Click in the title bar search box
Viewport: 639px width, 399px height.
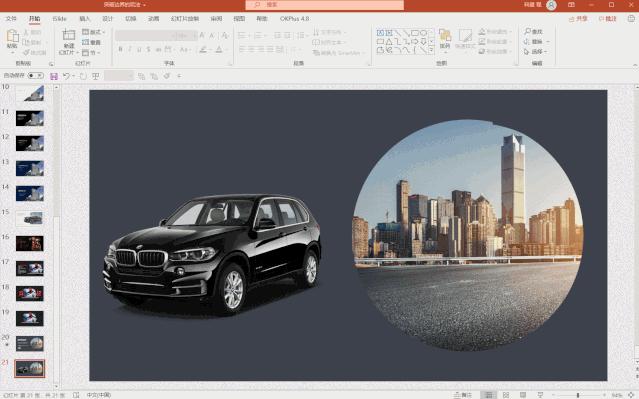(324, 5)
